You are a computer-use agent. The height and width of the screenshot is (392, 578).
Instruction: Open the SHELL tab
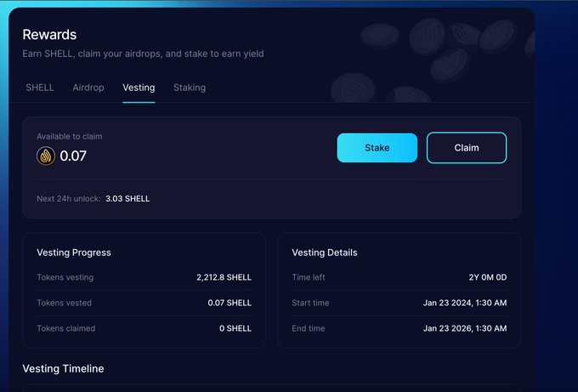tap(40, 88)
